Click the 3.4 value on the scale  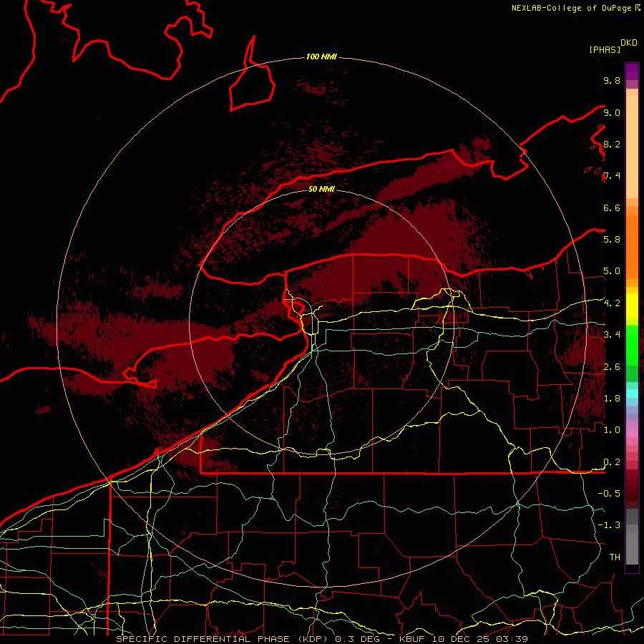[x=612, y=335]
